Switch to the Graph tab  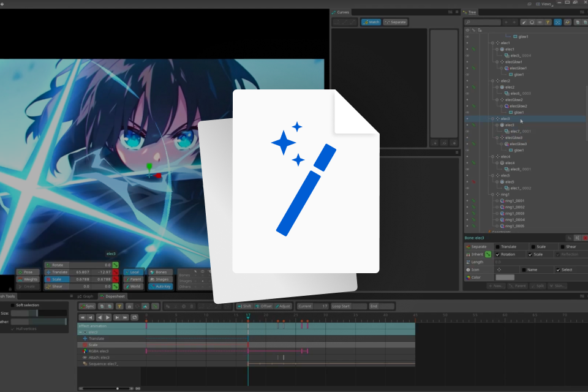86,296
